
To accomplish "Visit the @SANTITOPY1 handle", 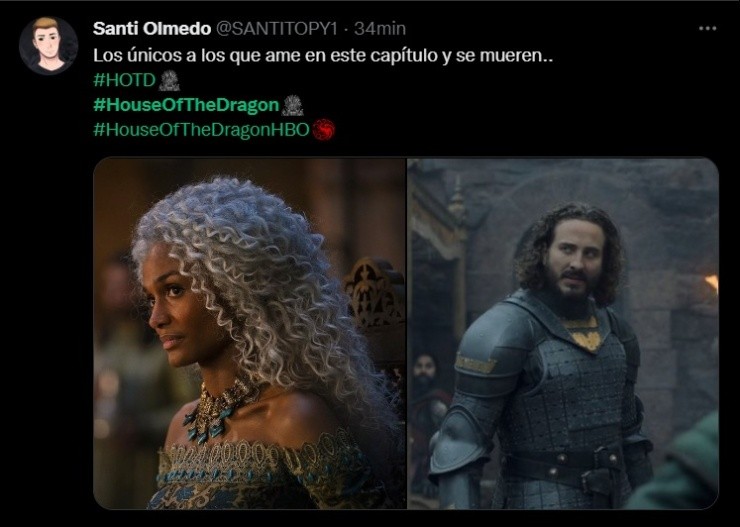I will [x=277, y=29].
